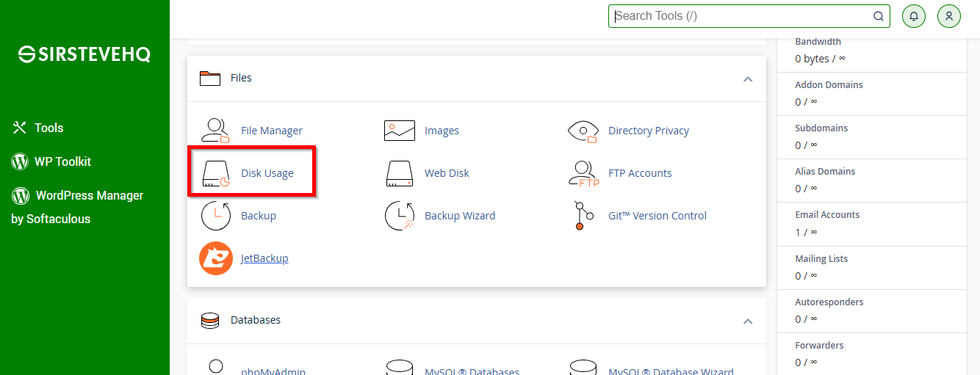Open the JetBackup link
The image size is (980, 375).
coord(264,258)
